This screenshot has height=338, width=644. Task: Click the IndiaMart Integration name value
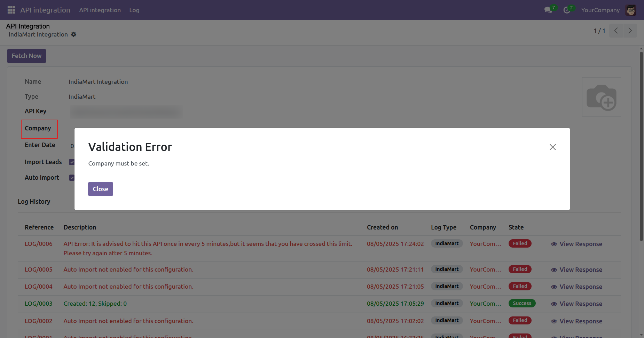pos(98,82)
